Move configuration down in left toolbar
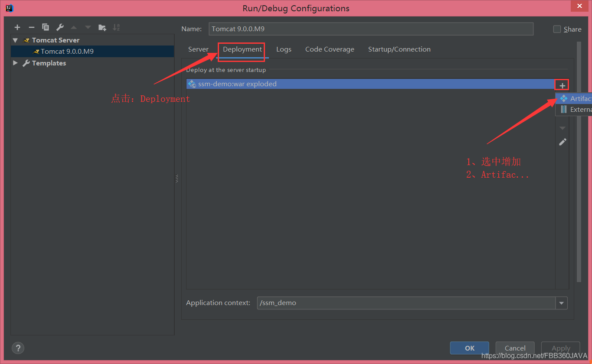 88,27
